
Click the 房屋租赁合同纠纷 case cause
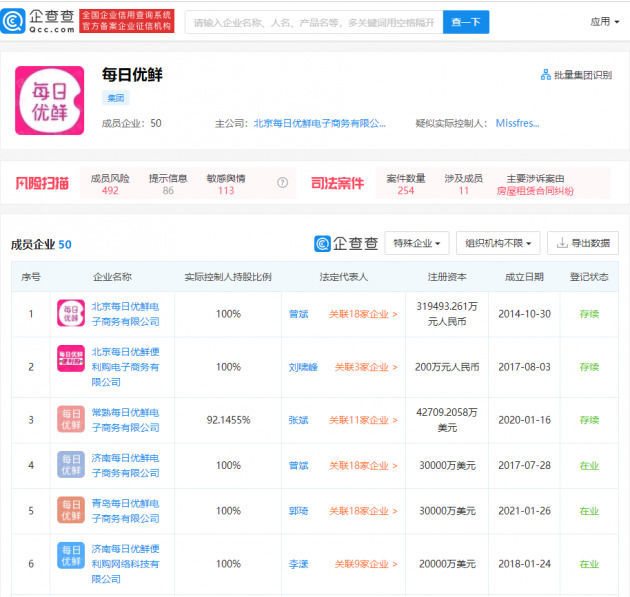pos(535,191)
